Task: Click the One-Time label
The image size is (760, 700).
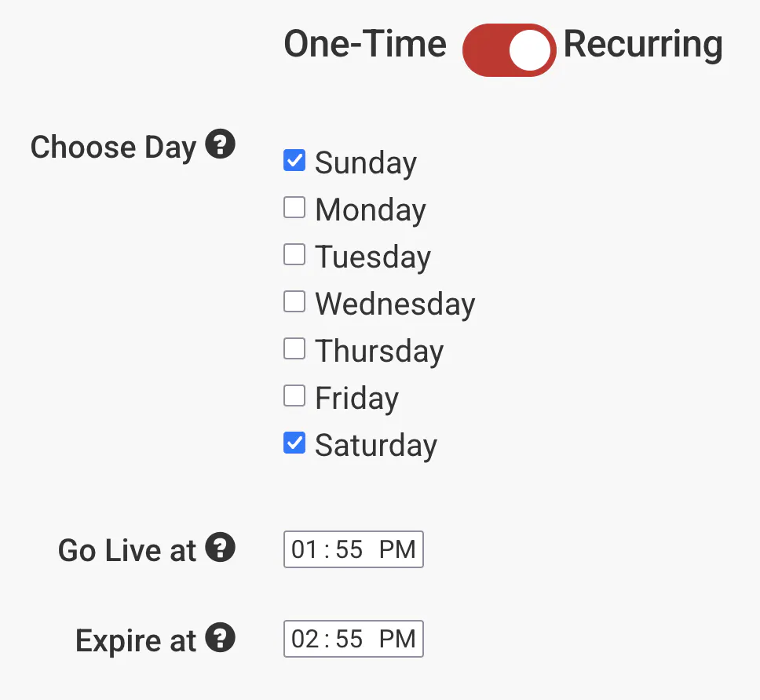Action: tap(365, 45)
